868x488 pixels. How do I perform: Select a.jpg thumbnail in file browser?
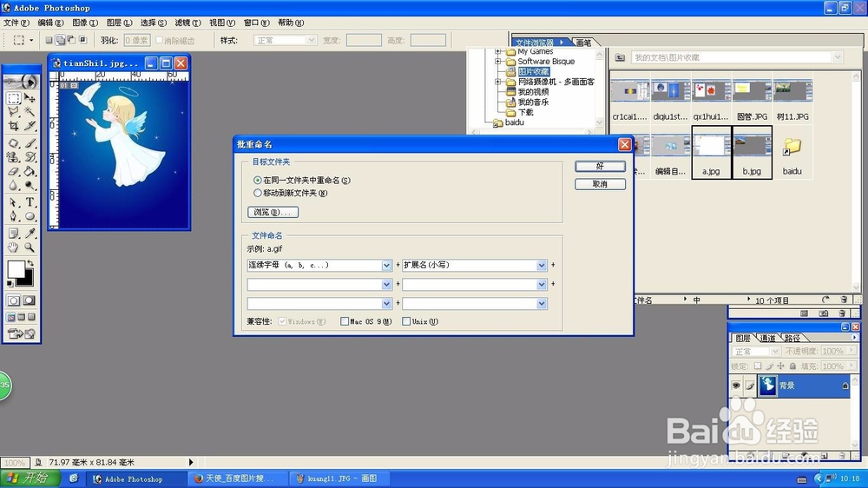[x=712, y=152]
